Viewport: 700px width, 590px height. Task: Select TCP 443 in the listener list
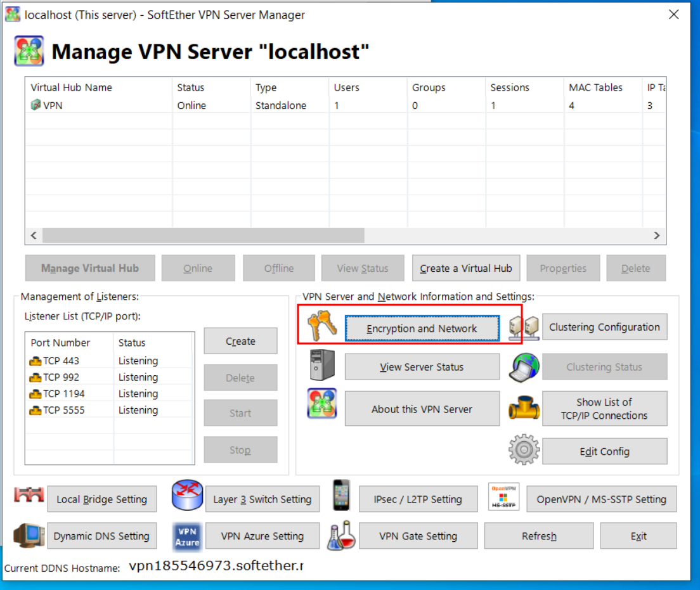(62, 361)
